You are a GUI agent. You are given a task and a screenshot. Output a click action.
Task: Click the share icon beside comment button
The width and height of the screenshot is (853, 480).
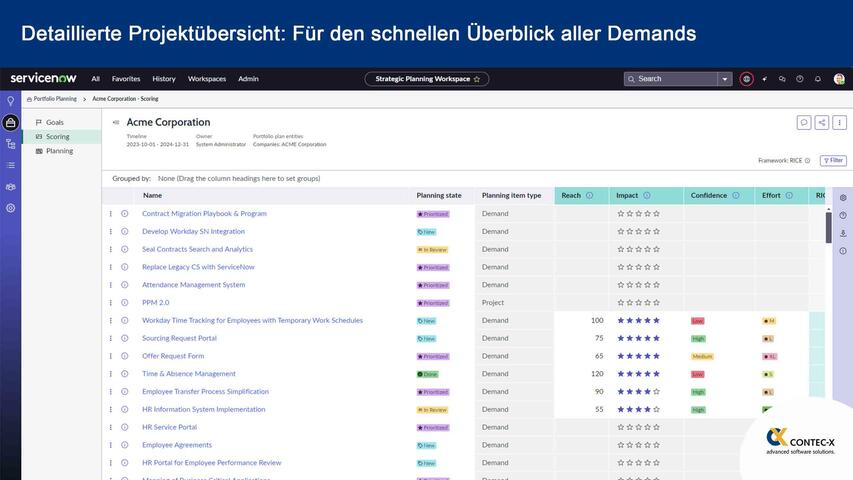pos(821,123)
